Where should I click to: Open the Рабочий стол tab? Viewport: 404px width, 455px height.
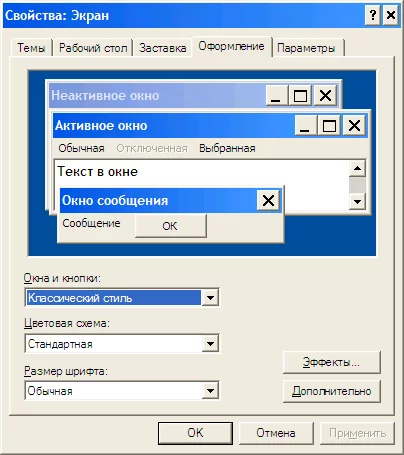click(93, 48)
